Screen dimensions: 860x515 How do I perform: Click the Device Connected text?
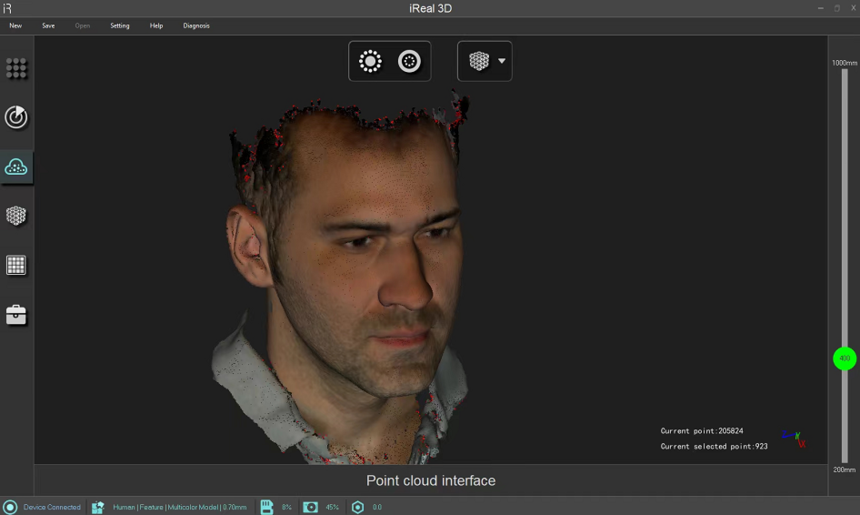click(52, 507)
